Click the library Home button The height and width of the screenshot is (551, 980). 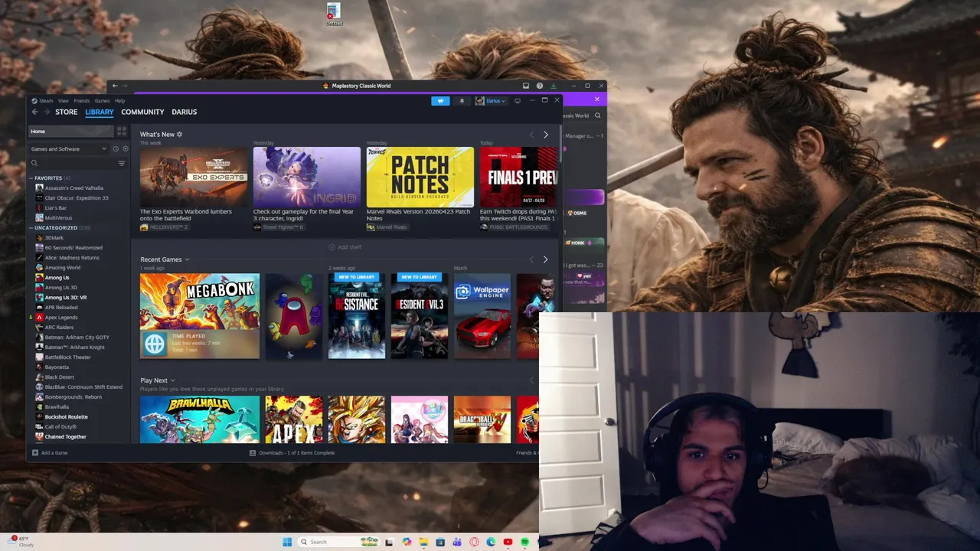tap(70, 132)
